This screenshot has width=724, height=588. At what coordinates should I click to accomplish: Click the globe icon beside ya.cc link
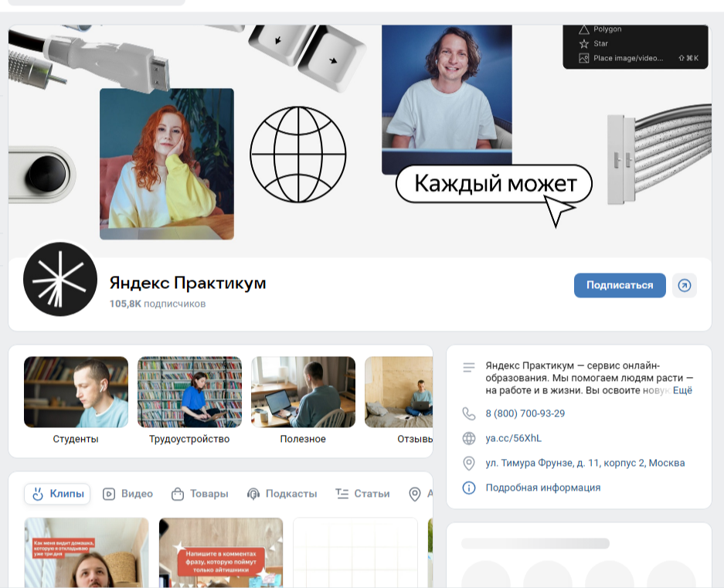pyautogui.click(x=469, y=438)
